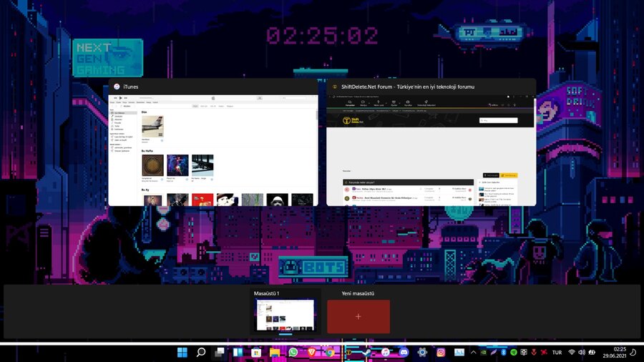Screen dimensions: 644x362
Task: Open iTunes taskbar icon
Action: pos(385,352)
